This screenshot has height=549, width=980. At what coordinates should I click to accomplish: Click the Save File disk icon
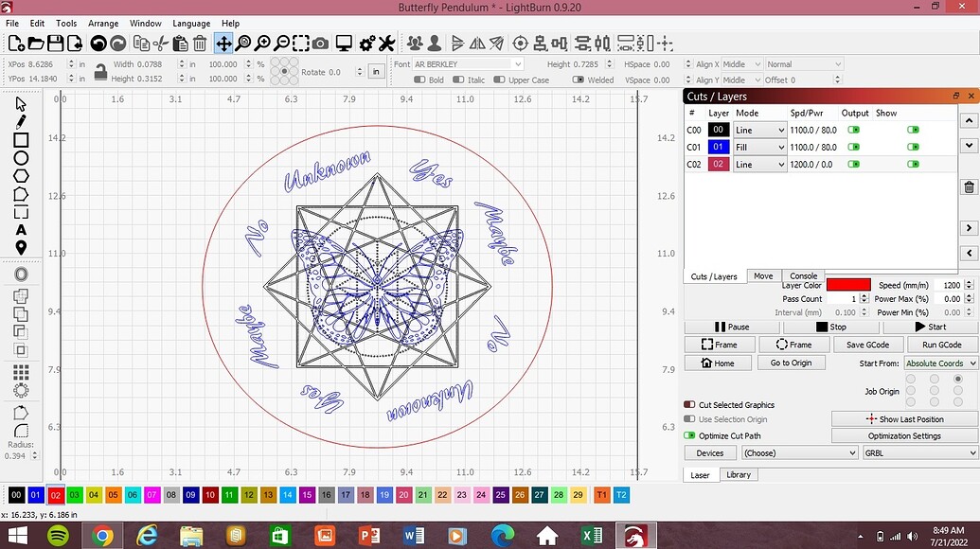tap(56, 44)
